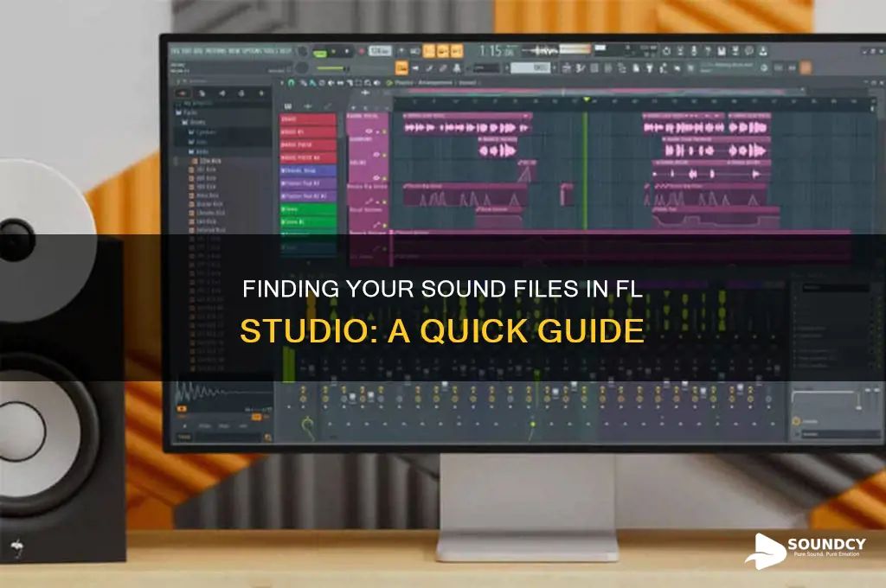886x588 pixels.
Task: Mute second playlist track green LED
Action: (x=384, y=155)
